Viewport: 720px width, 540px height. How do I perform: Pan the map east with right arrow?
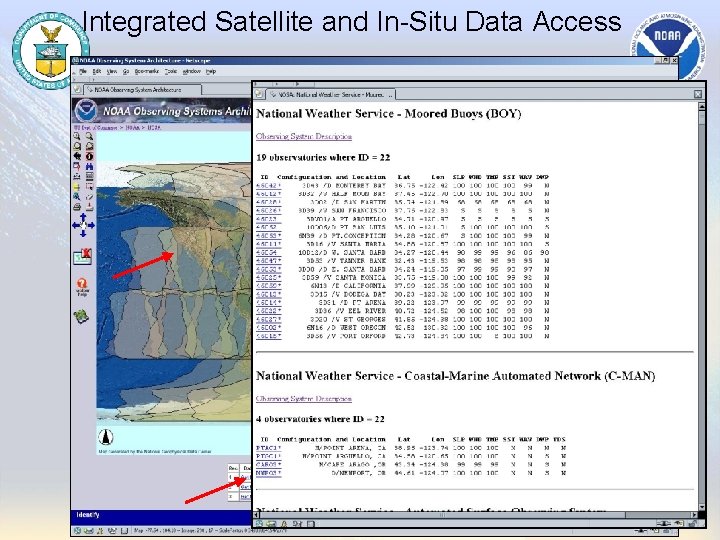tap(90, 225)
